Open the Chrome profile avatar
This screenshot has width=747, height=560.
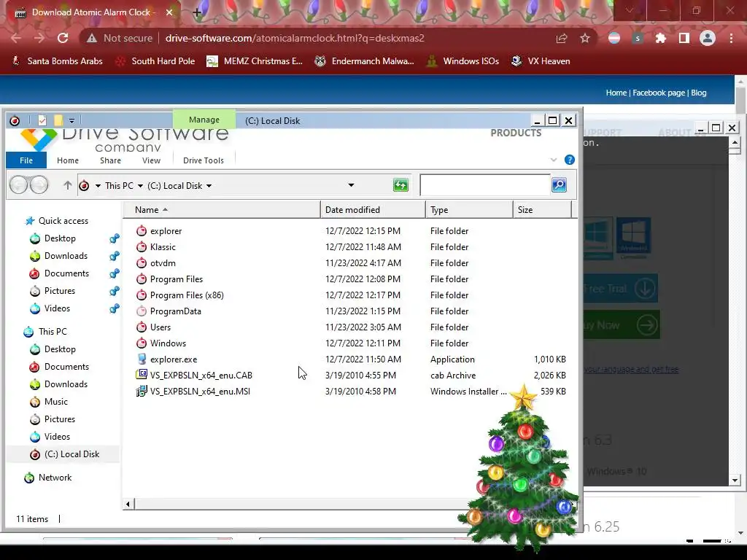pyautogui.click(x=708, y=38)
